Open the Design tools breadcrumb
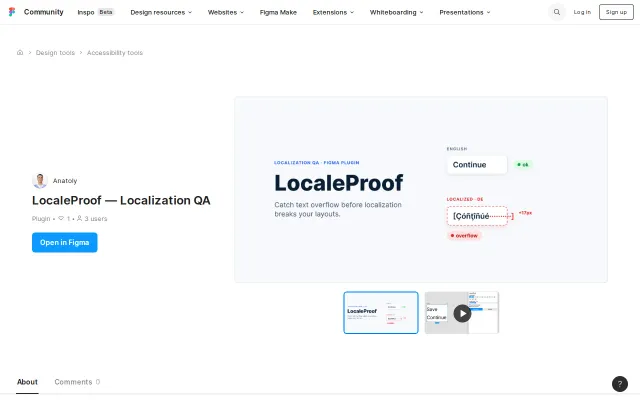 coord(55,53)
